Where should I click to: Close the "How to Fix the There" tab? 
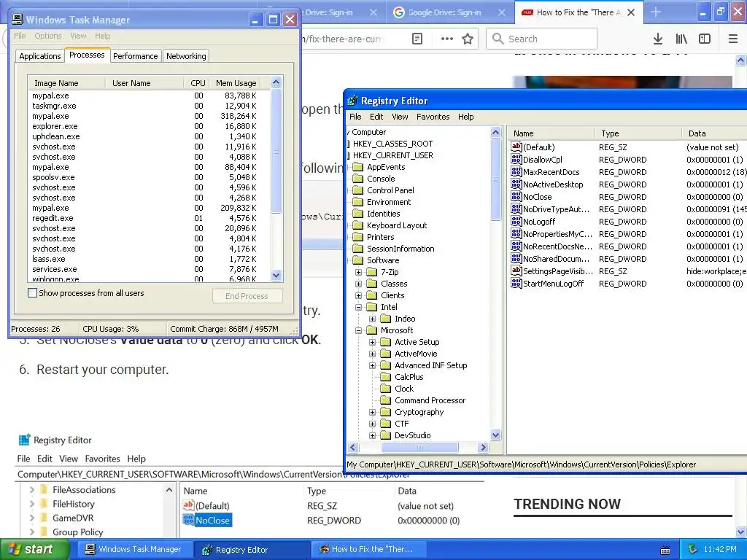tap(631, 12)
